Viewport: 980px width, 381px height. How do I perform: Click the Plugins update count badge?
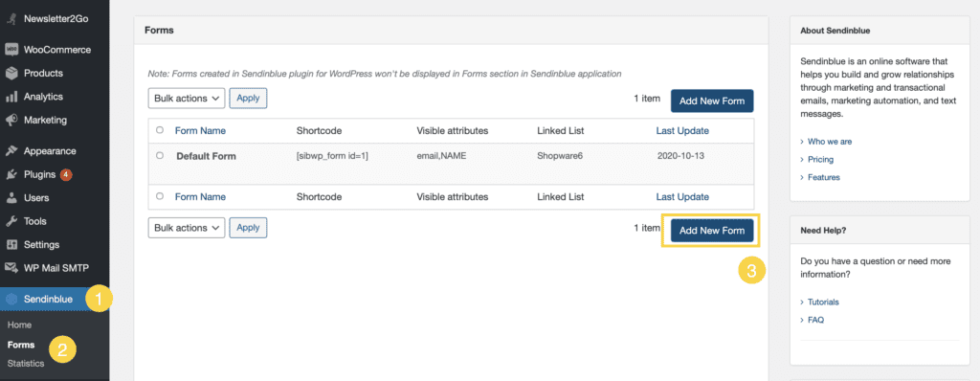66,174
